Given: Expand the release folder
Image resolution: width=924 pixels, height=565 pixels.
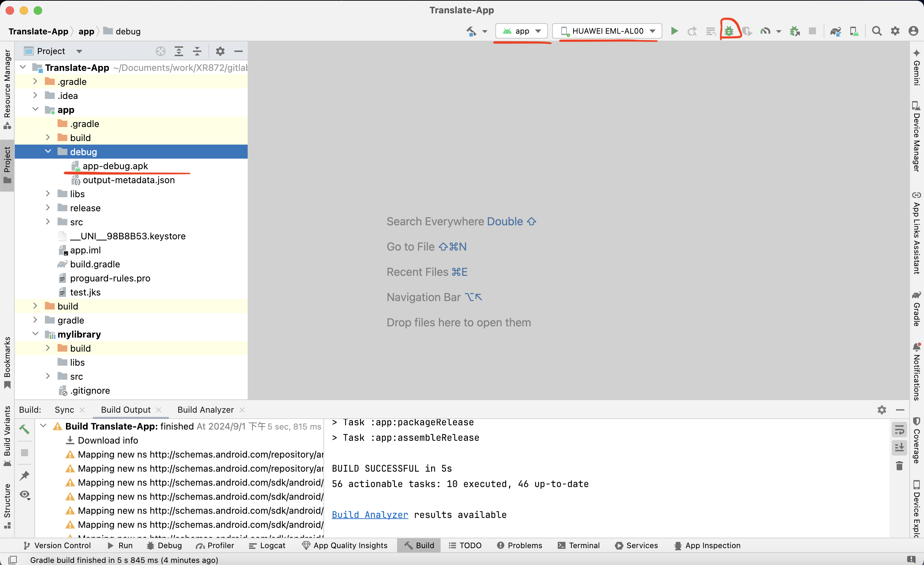Looking at the screenshot, I should 48,207.
